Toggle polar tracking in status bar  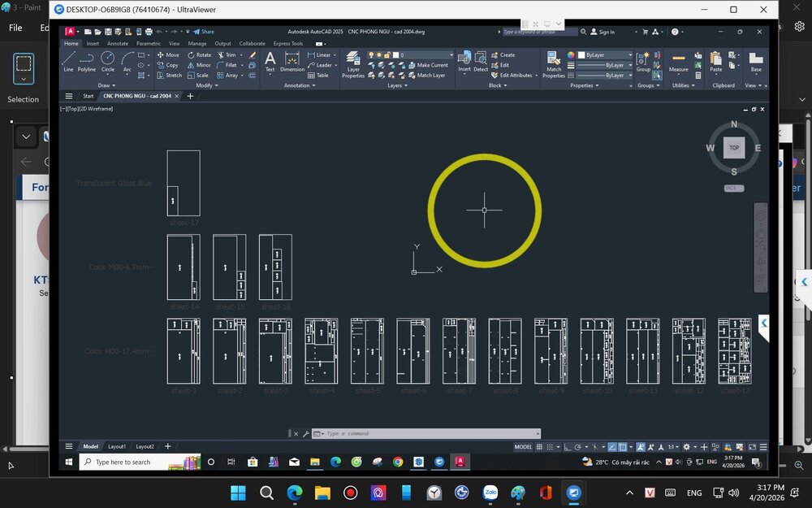578,446
